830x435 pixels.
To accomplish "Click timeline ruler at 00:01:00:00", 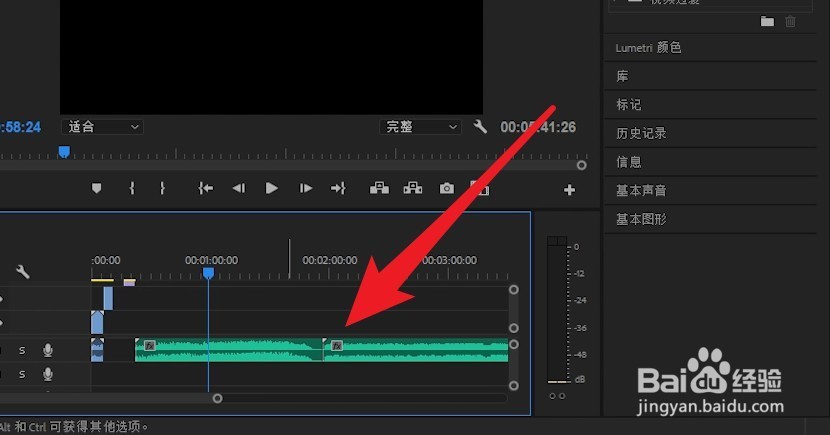I will 211,260.
